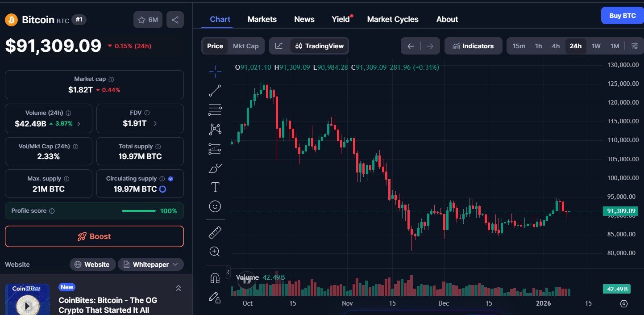Viewport: 644px width, 315px height.
Task: Open the Market Cycles tab
Action: tap(393, 19)
